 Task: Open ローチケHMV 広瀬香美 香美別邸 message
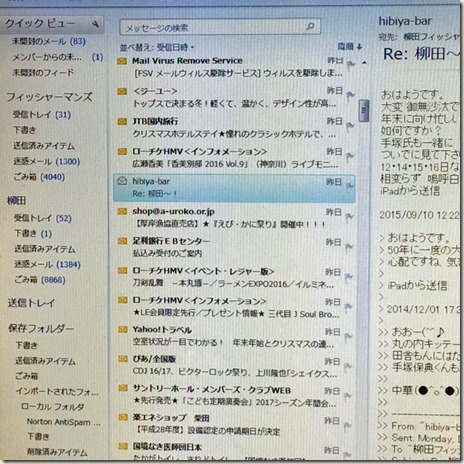233,158
